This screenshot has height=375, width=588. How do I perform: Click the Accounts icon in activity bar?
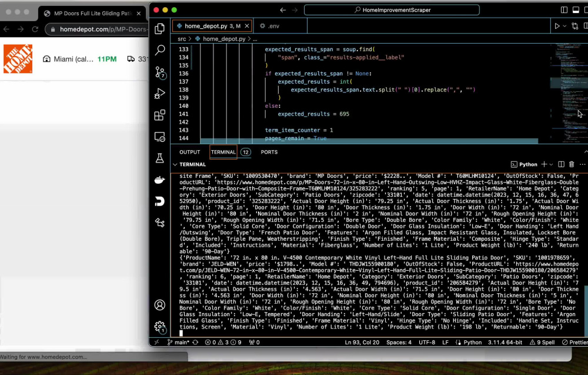pyautogui.click(x=159, y=305)
